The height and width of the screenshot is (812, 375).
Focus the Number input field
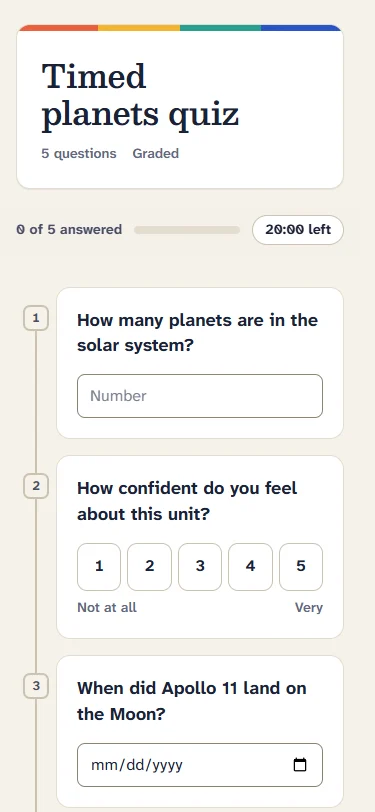(x=200, y=396)
